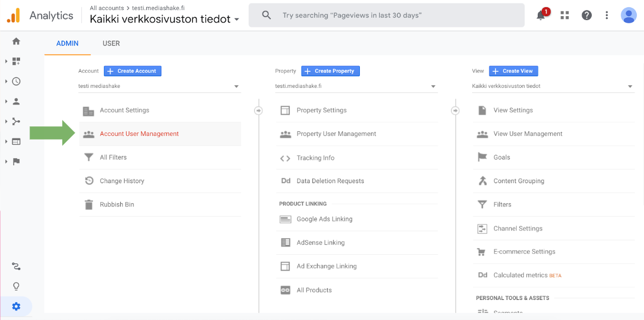Open the Admin gear icon
The image size is (644, 320).
(x=16, y=307)
